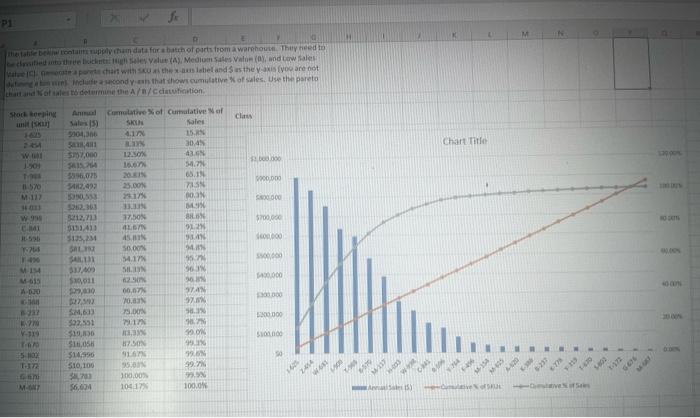Select cumulative sales cell 91.2%
The image size is (700, 418).
click(x=195, y=226)
